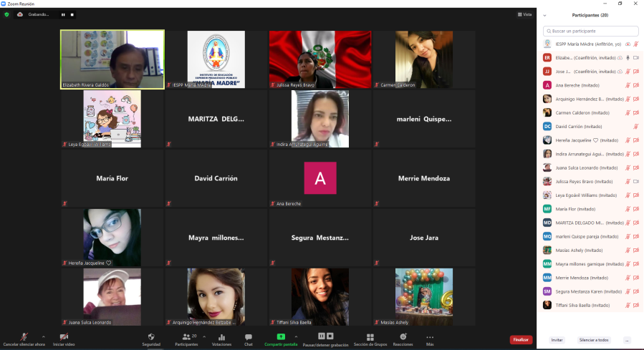Toggle the Participantes panel from toolbar

[x=186, y=337]
